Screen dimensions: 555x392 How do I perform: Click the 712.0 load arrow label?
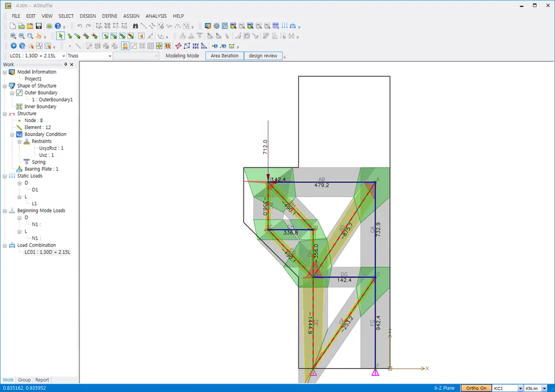click(265, 147)
